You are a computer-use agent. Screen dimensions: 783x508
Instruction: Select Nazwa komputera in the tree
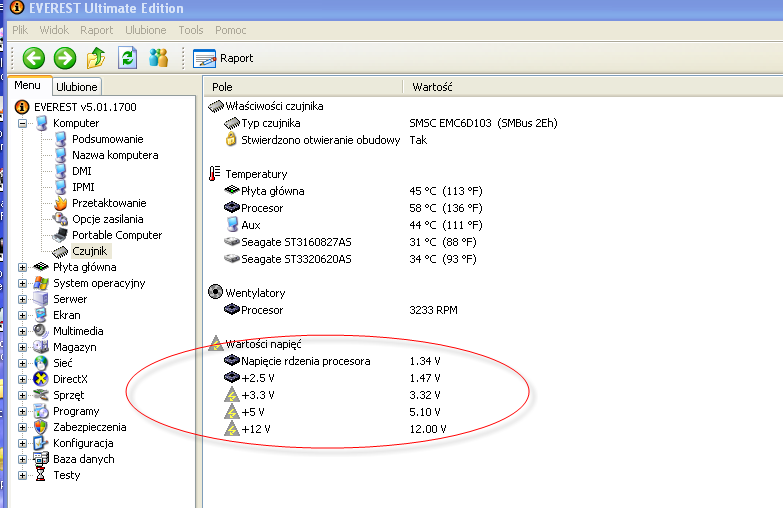click(x=115, y=155)
